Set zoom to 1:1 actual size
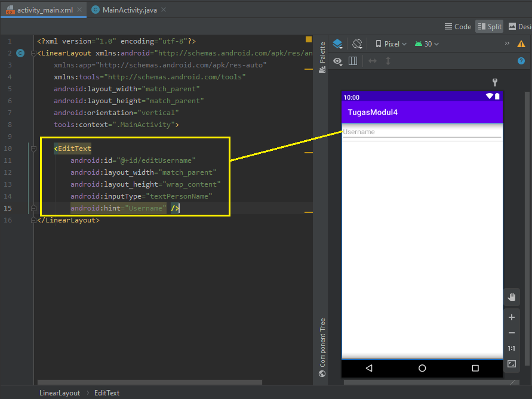Image resolution: width=532 pixels, height=399 pixels. (511, 348)
